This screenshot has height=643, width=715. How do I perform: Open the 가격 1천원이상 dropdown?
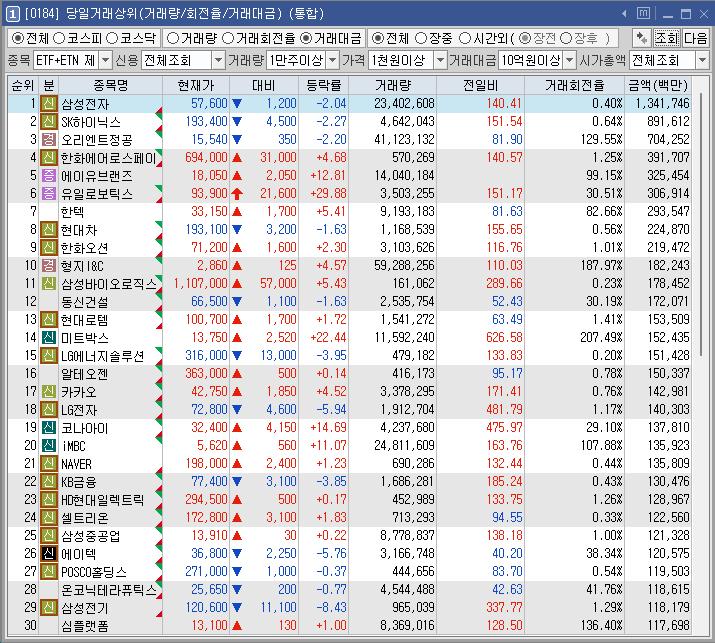coord(440,60)
